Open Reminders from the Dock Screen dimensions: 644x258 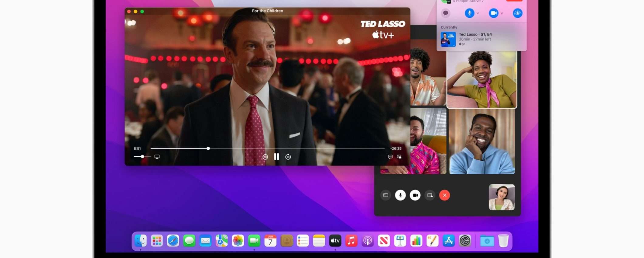(x=303, y=241)
